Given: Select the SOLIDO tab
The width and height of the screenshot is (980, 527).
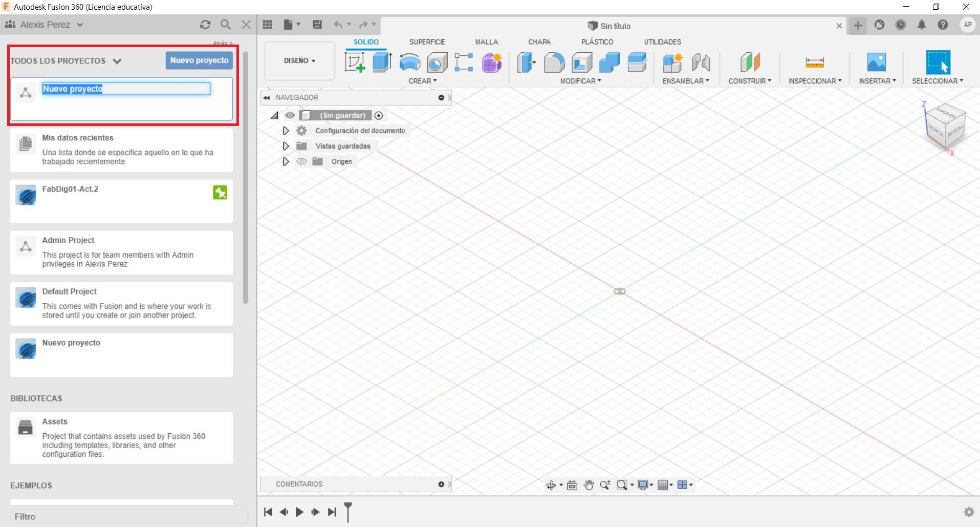Looking at the screenshot, I should 366,42.
